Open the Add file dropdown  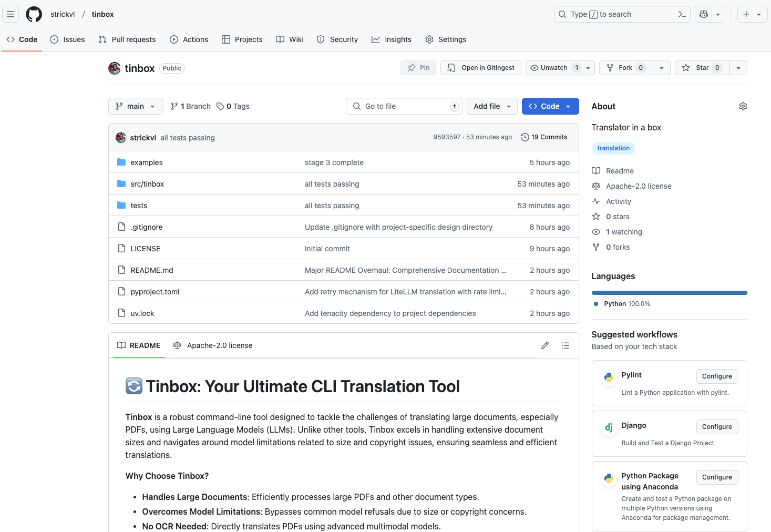click(492, 106)
